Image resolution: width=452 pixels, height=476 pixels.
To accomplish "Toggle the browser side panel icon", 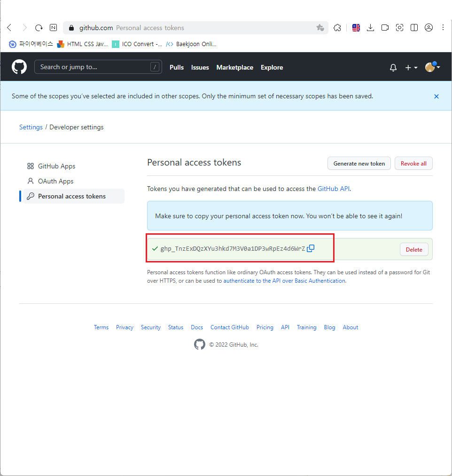I will point(414,28).
